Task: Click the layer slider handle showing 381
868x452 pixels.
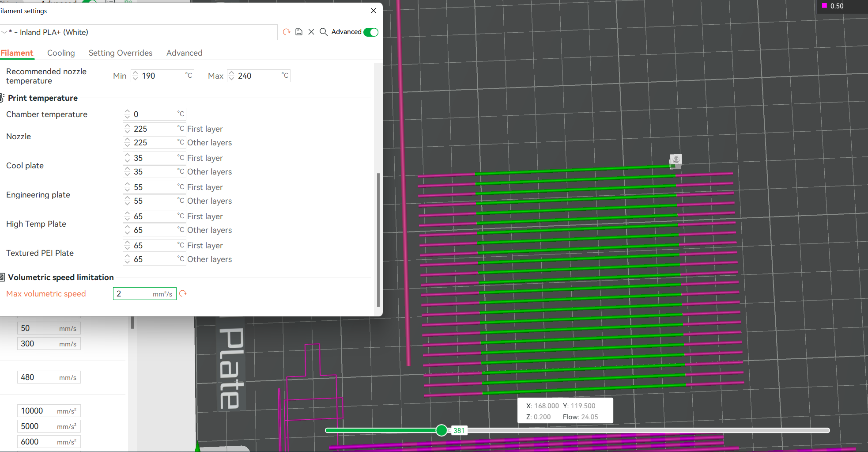Action: 441,430
